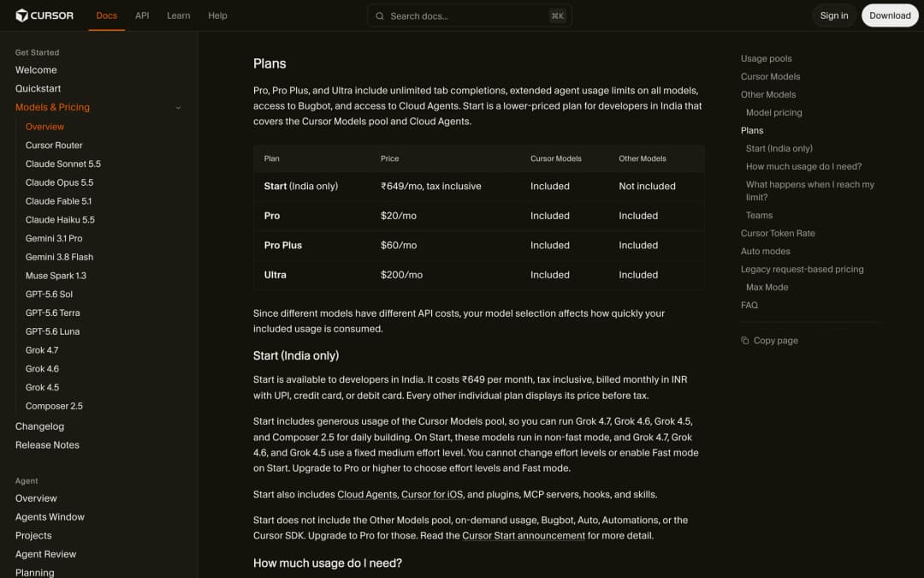The image size is (924, 578).
Task: Click the Copy page button text
Action: coord(775,340)
